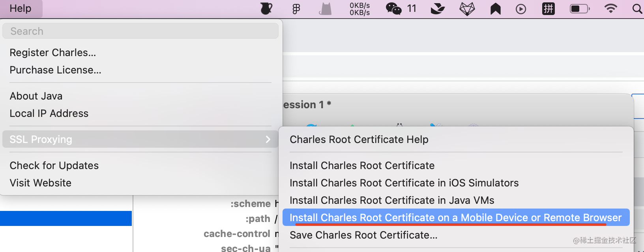The width and height of the screenshot is (644, 252).
Task: Select Install Certificate on Mobile Device or Remote Browser
Action: [x=455, y=218]
